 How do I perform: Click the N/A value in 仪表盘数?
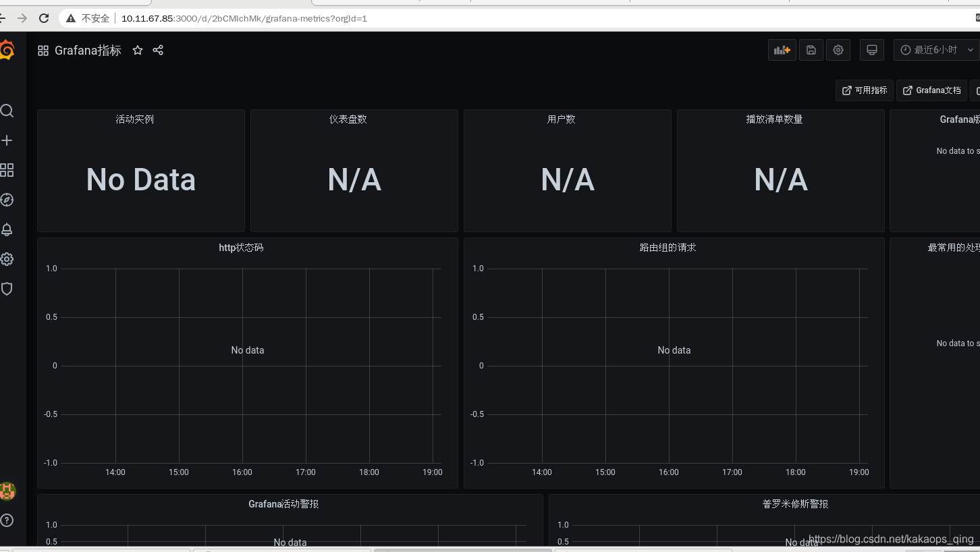tap(354, 180)
